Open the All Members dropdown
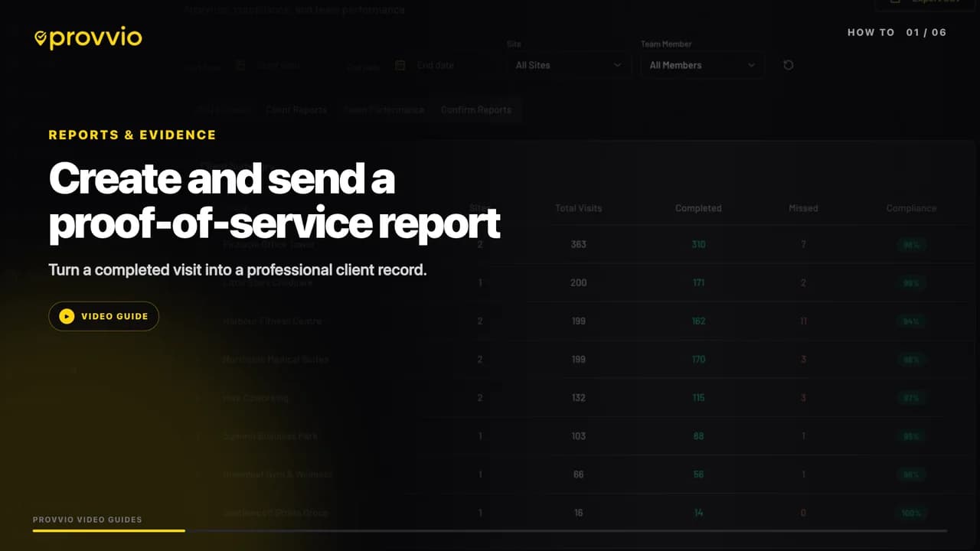Image resolution: width=980 pixels, height=551 pixels. [x=703, y=65]
